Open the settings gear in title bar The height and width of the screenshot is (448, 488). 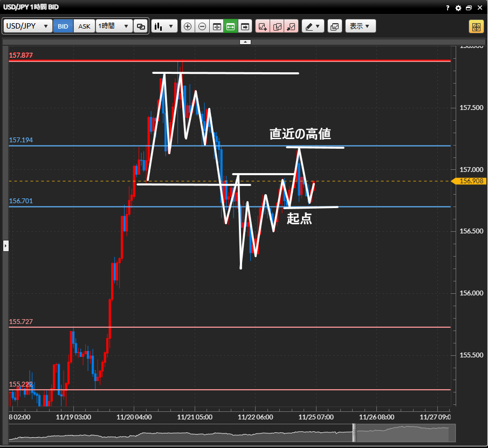pos(458,8)
